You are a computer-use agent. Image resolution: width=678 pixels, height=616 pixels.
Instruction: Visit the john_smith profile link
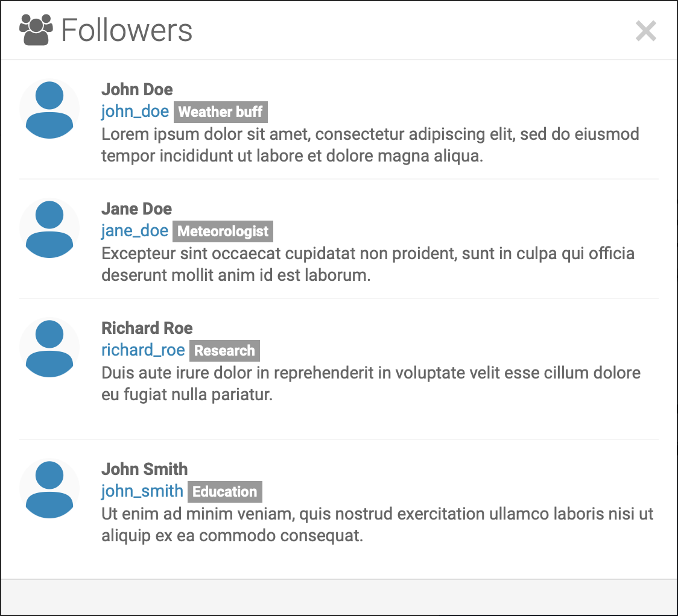point(142,491)
